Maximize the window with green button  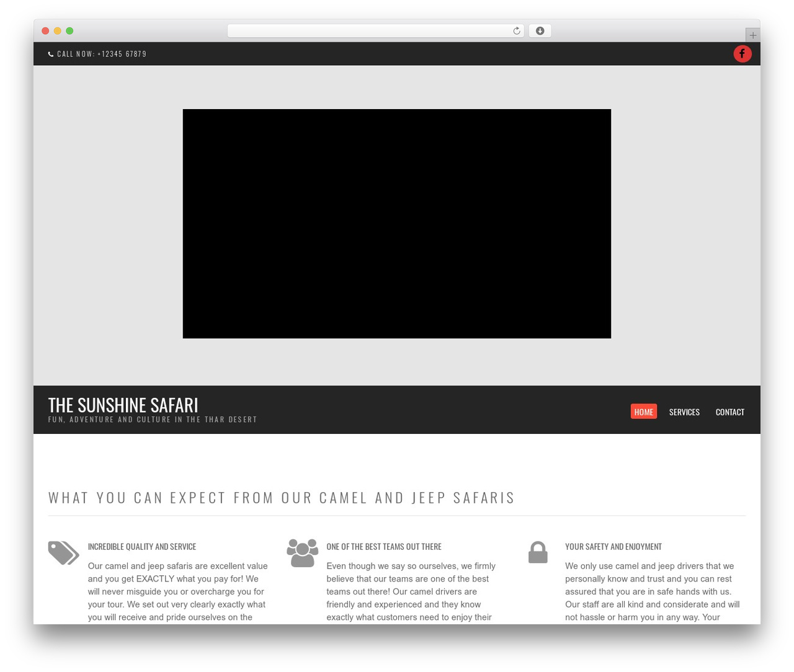pos(69,31)
